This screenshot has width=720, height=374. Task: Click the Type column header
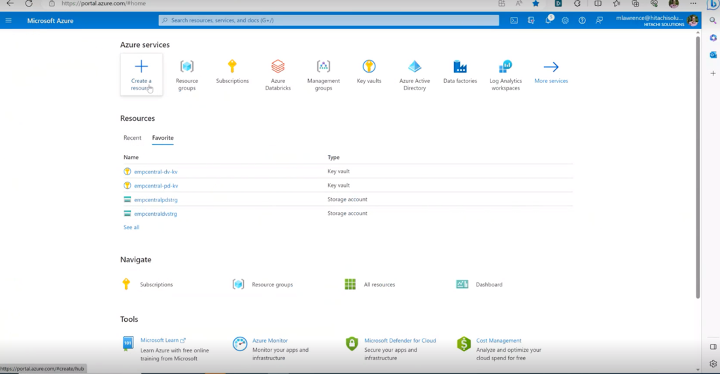coord(333,157)
